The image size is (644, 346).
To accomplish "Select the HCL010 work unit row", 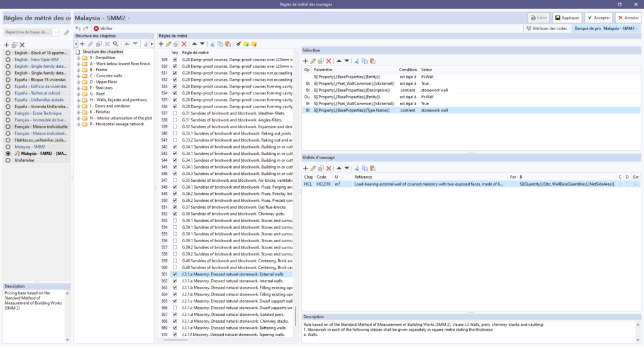I will 471,184.
